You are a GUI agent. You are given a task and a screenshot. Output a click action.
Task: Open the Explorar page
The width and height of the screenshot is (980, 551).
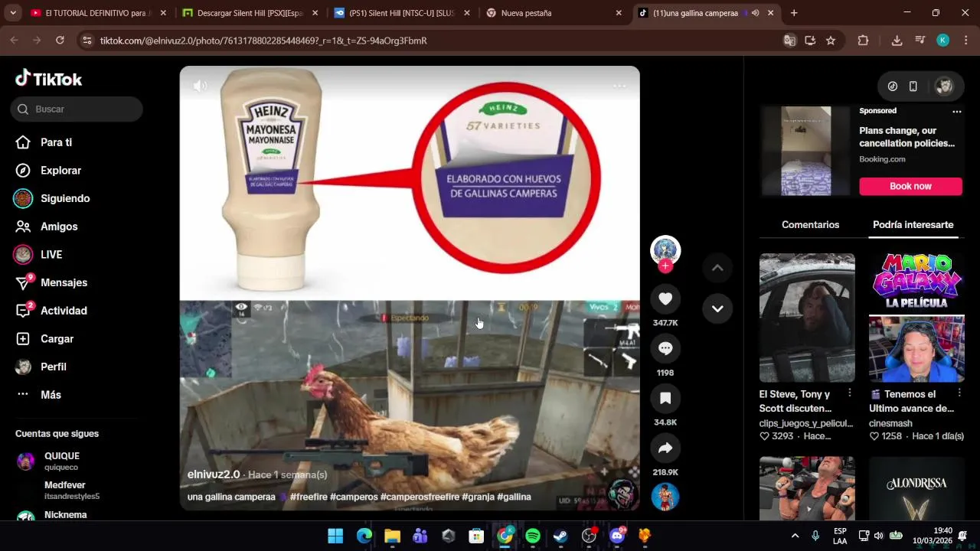49,171
